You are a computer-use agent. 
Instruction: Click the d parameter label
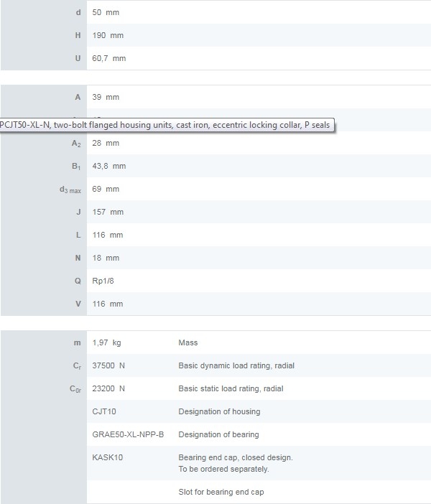(x=78, y=12)
